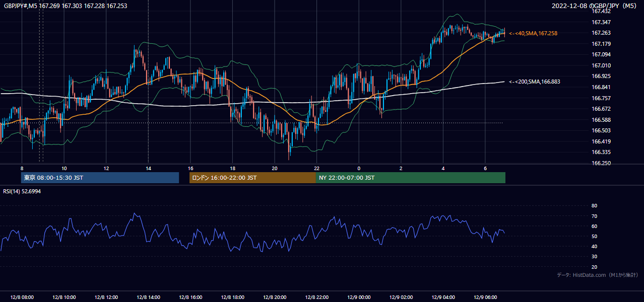
Task: Click price axis label 167.179
Action: coord(601,44)
